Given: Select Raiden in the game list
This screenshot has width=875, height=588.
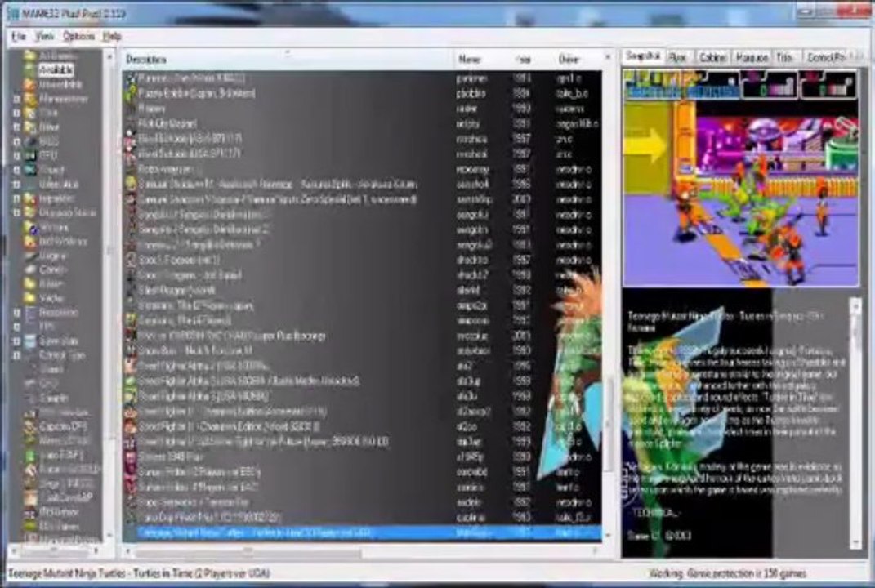Looking at the screenshot, I should tap(362, 109).
